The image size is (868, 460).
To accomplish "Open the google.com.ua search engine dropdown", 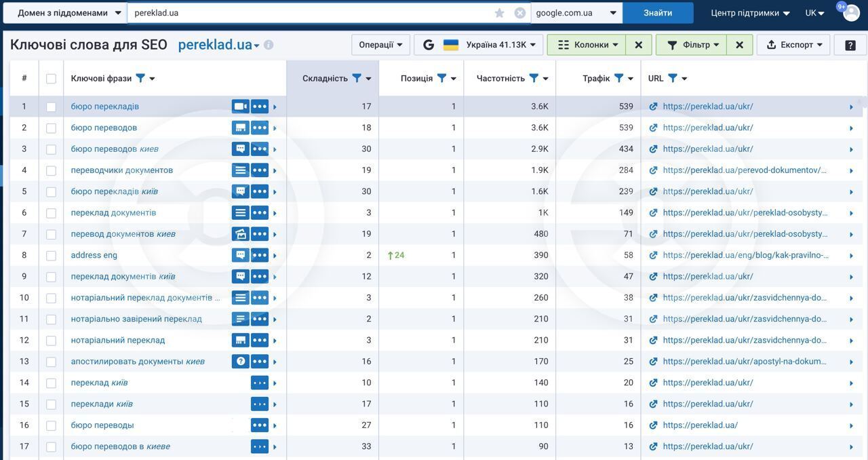I will (x=576, y=13).
